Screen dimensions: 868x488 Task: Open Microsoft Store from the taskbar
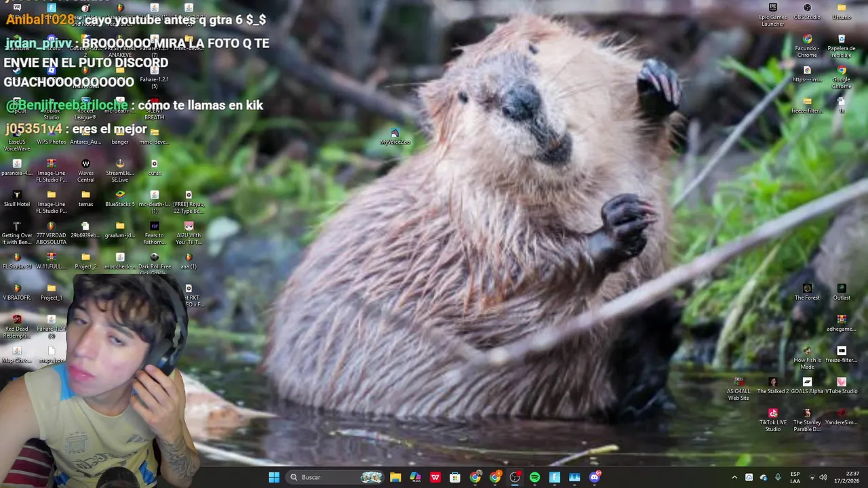pos(455,477)
